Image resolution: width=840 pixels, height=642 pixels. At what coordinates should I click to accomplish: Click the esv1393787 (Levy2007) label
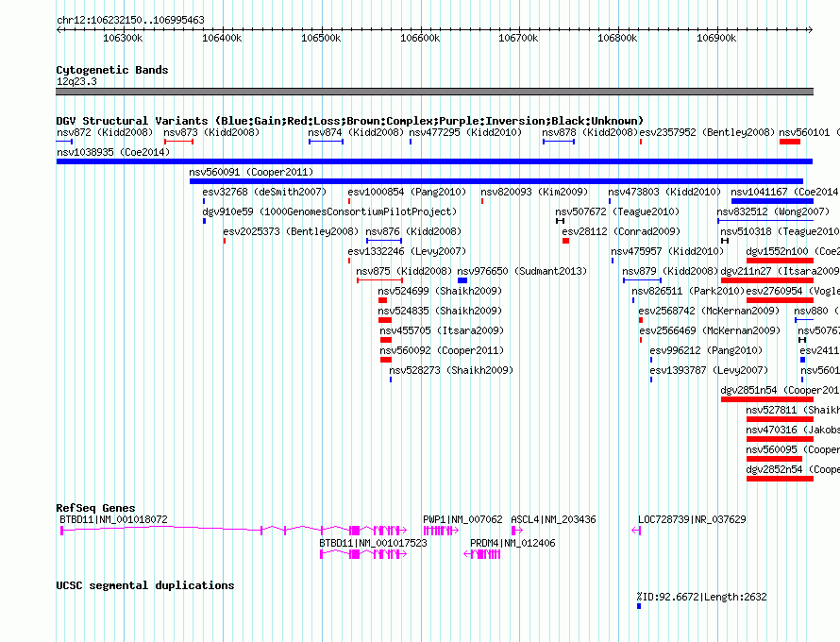coord(709,370)
